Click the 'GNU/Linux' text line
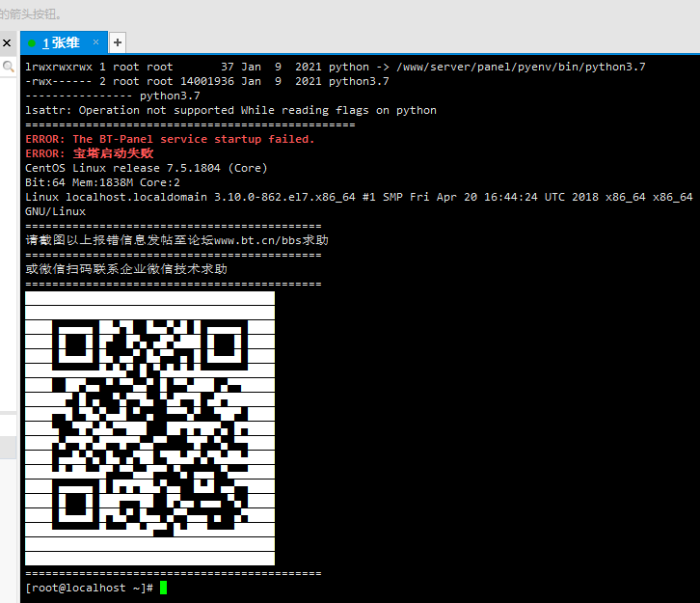This screenshot has height=603, width=700. click(x=55, y=211)
